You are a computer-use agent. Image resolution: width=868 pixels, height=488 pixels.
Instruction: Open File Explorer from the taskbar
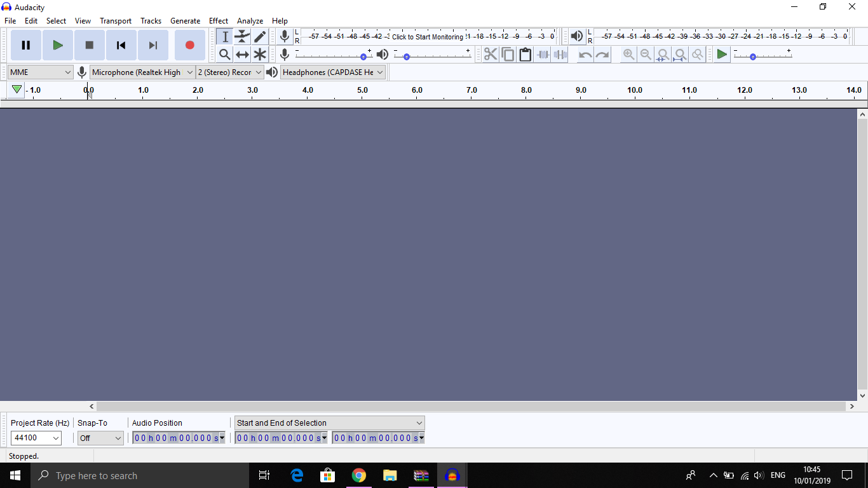390,475
